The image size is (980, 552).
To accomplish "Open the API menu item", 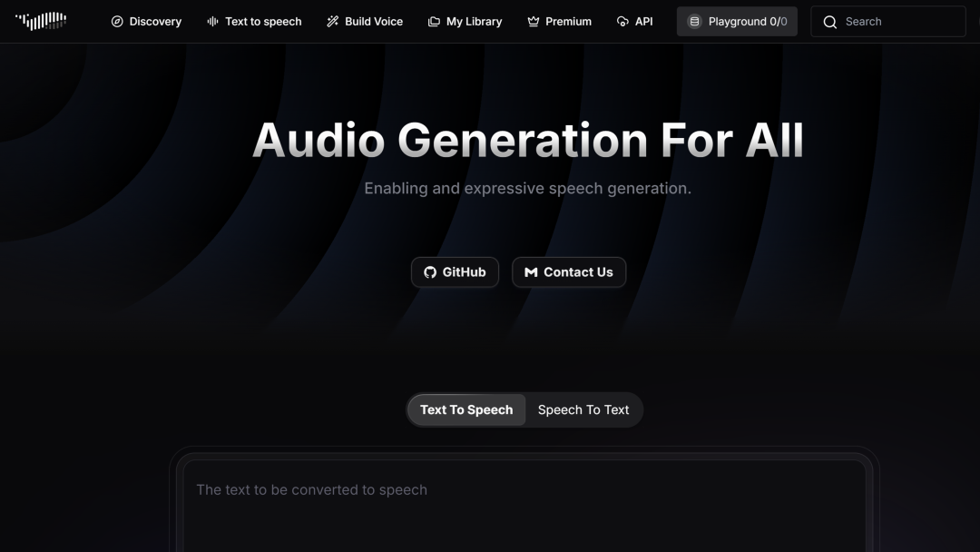I will 635,22.
